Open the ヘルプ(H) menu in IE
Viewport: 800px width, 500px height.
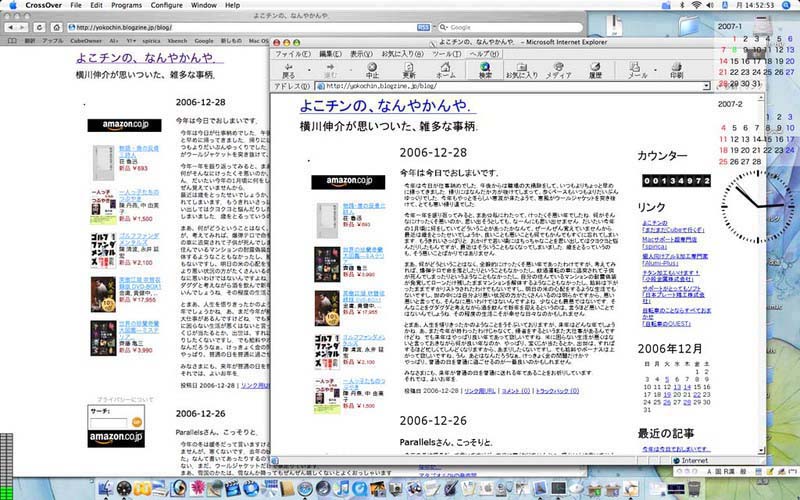point(484,54)
